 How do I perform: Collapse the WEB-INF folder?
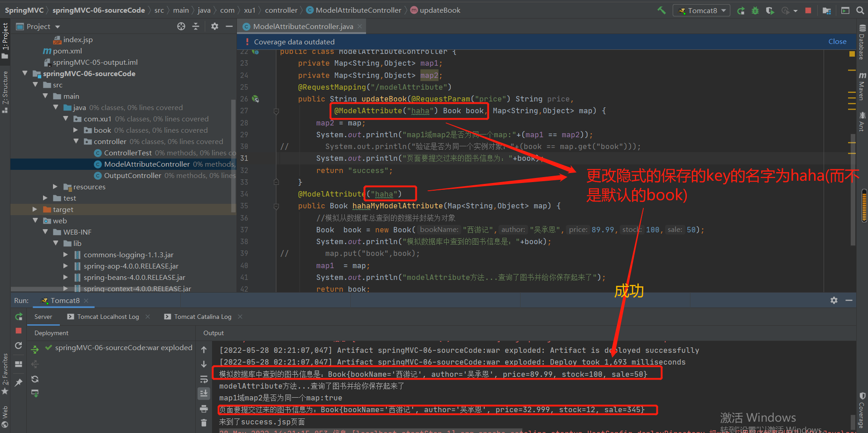45,232
